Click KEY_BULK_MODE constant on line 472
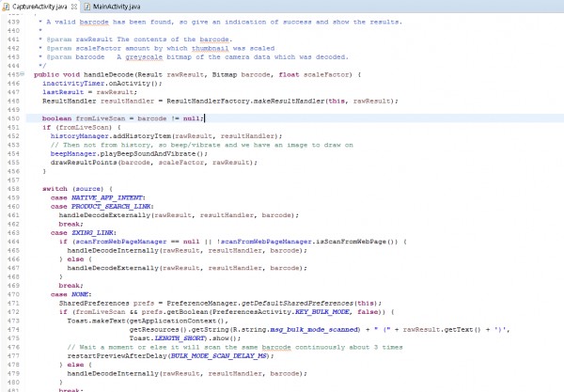The width and height of the screenshot is (564, 392). tap(322, 312)
